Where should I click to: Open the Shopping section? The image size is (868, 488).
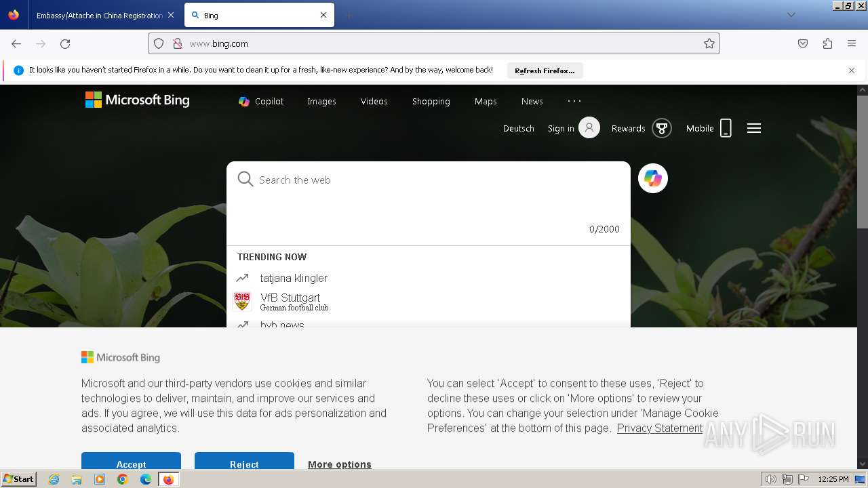point(431,101)
